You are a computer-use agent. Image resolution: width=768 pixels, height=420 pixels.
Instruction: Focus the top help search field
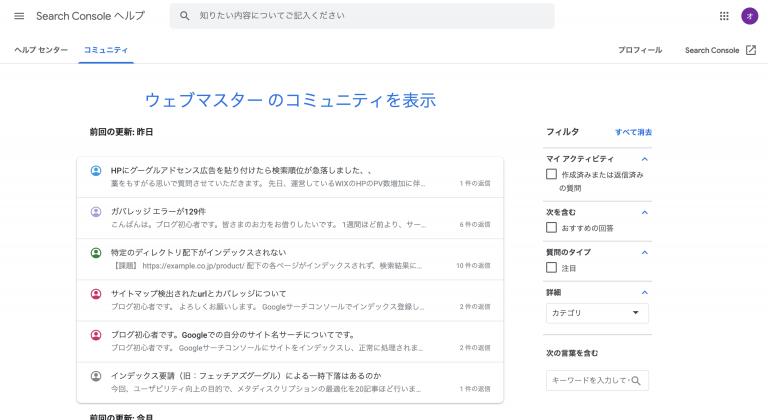coord(362,16)
